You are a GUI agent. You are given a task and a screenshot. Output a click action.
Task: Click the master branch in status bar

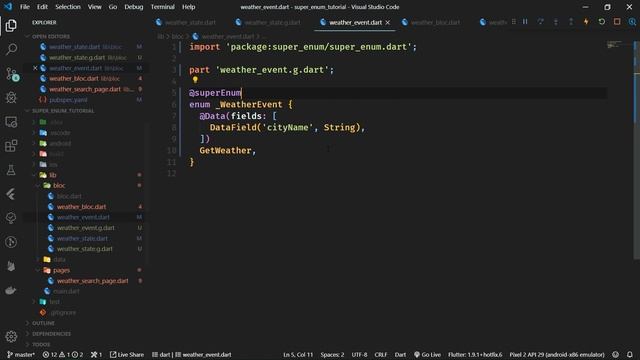tap(21, 354)
